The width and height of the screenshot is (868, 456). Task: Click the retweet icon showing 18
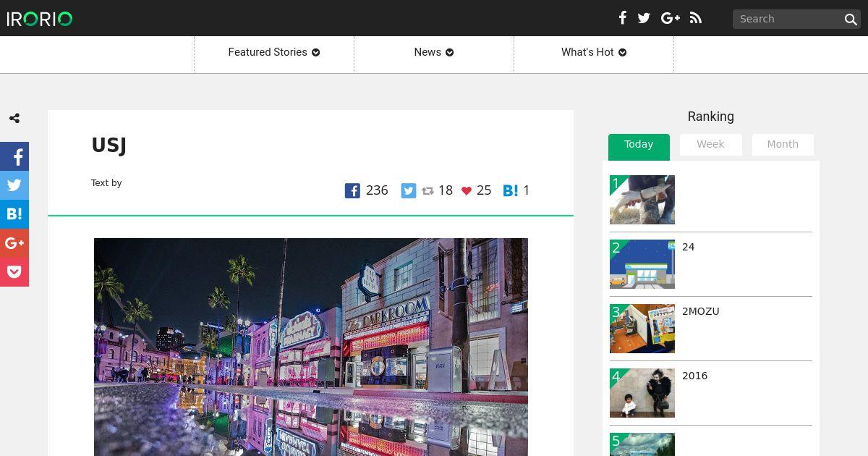(427, 191)
